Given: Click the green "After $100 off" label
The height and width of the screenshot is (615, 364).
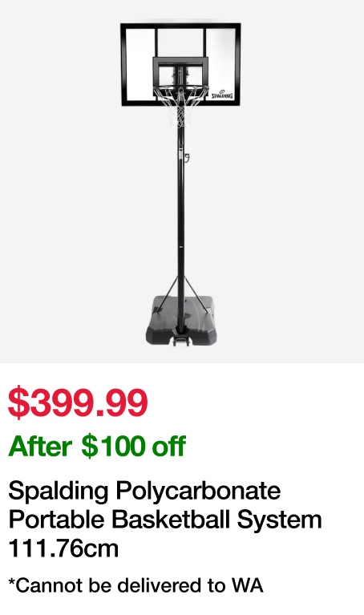Looking at the screenshot, I should tap(97, 447).
